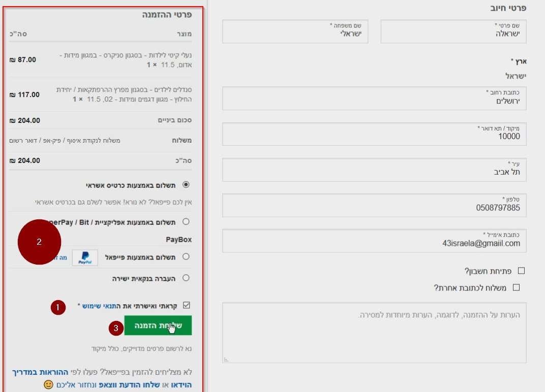
Task: Select credit card payment radio button
Action: click(186, 185)
